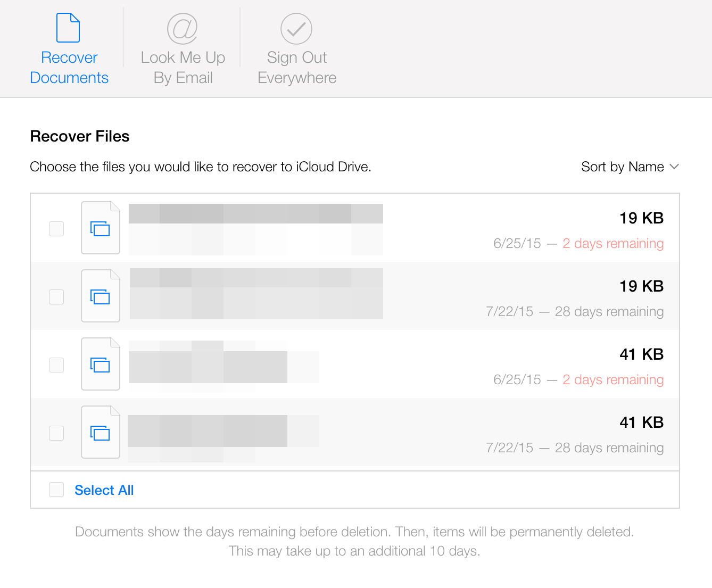Toggle the Select All checkbox

click(x=56, y=490)
